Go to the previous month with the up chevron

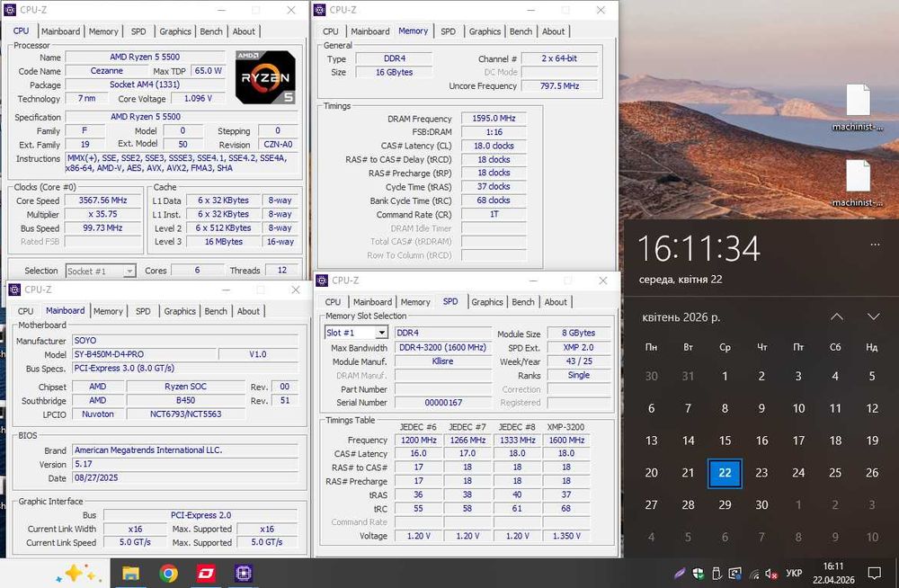click(837, 316)
